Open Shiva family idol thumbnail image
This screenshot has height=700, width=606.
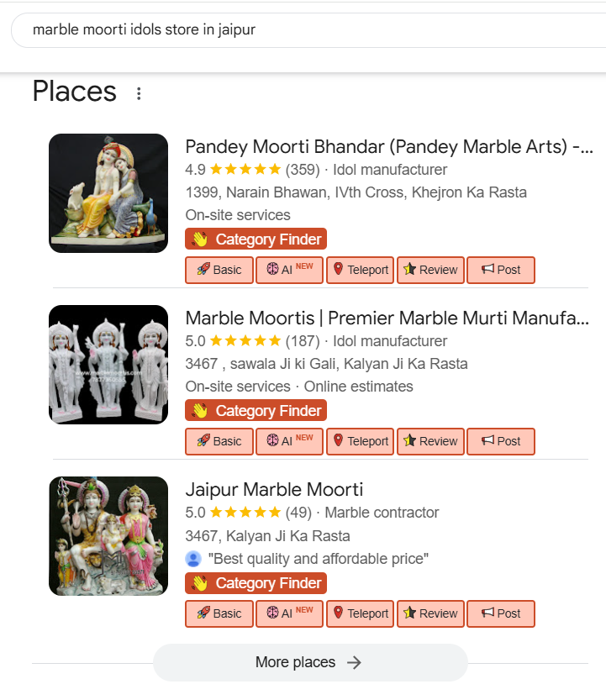[x=108, y=536]
